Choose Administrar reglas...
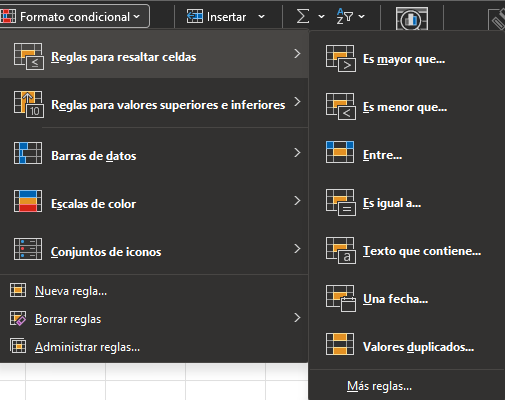This screenshot has height=400, width=505. pyautogui.click(x=154, y=347)
